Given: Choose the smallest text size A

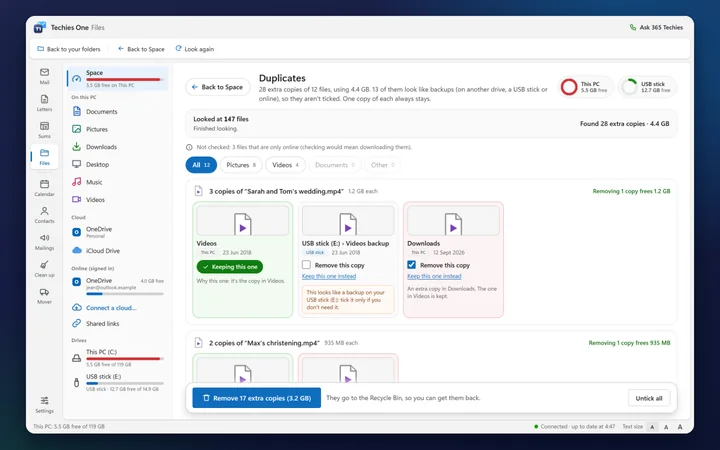Looking at the screenshot, I should (652, 427).
